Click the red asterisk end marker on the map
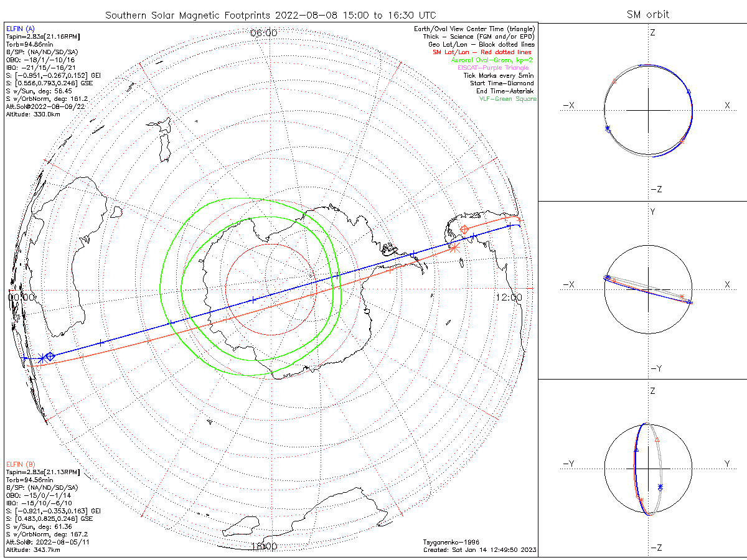 point(454,248)
